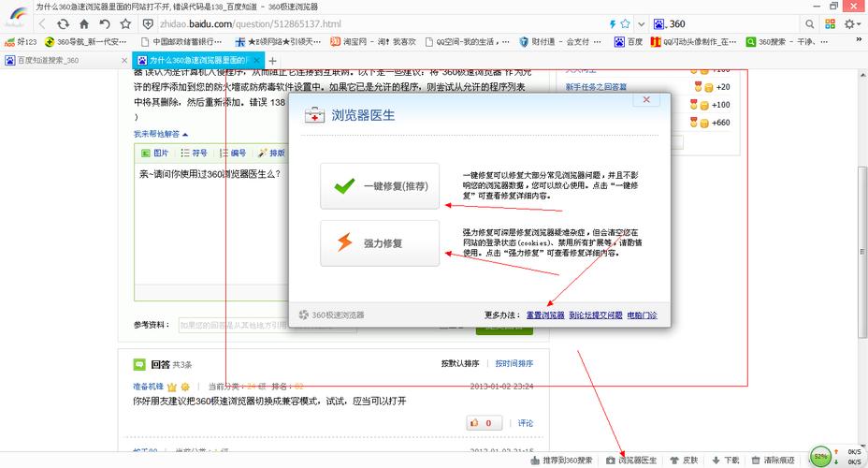Sort answers by 按默认排序
This screenshot has width=868, height=468.
pyautogui.click(x=460, y=363)
